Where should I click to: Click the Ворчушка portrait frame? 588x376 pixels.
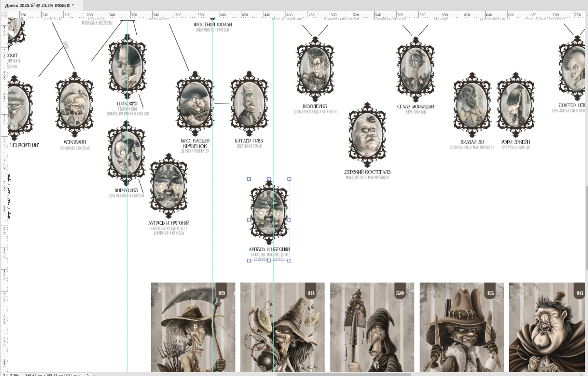(126, 154)
